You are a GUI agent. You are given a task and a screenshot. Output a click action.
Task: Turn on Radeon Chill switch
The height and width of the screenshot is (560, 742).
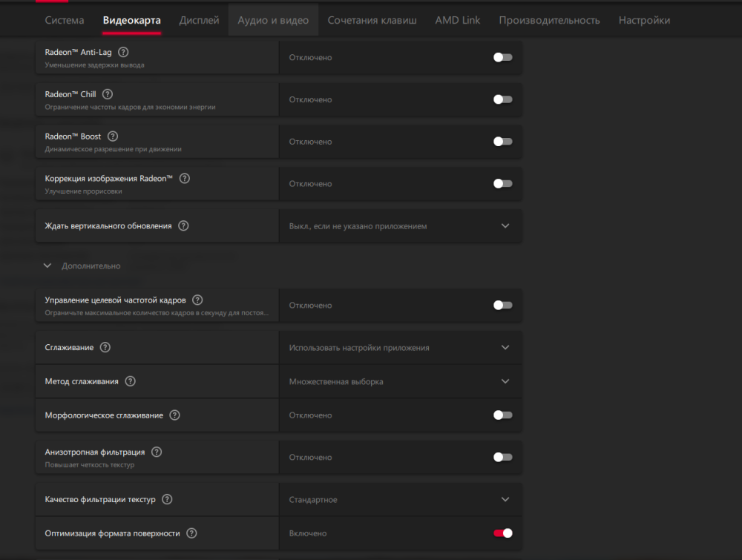502,99
